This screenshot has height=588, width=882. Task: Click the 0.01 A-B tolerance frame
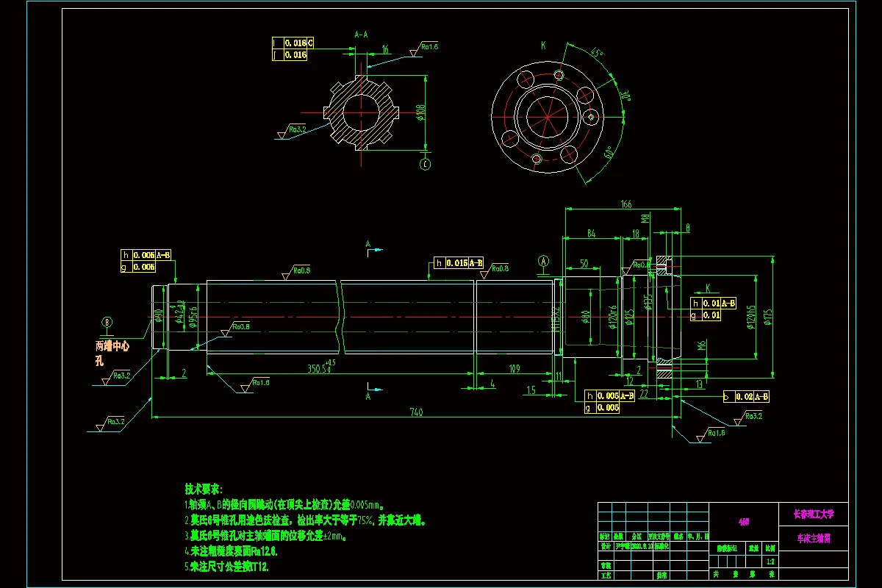712,303
